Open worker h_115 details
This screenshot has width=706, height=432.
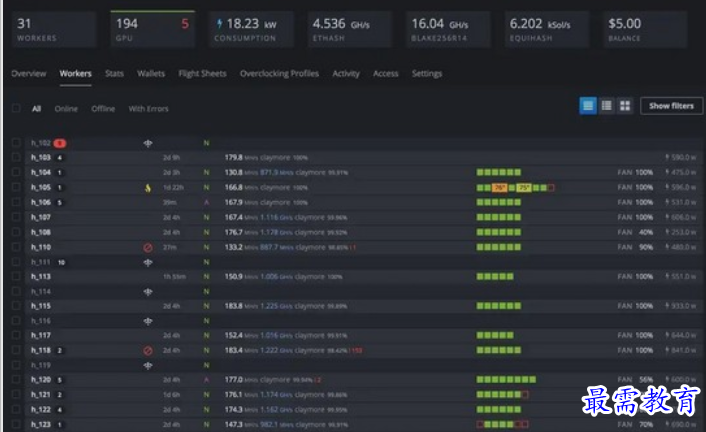[41, 306]
